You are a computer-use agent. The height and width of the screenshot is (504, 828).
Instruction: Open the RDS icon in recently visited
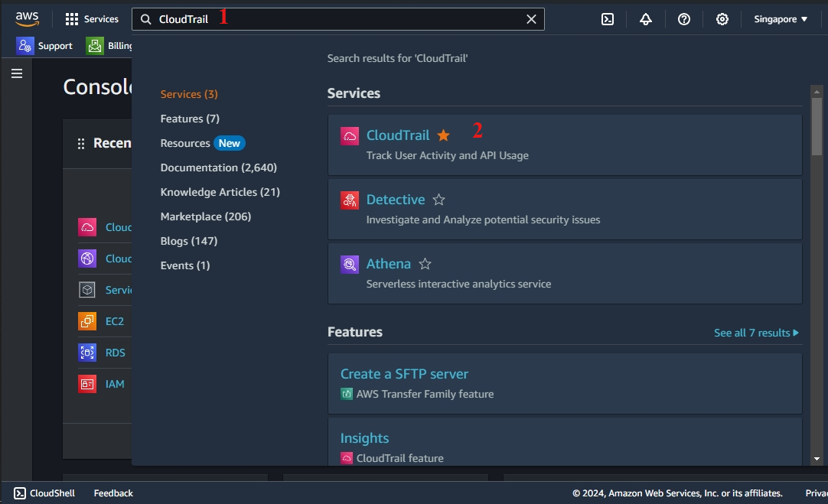(x=87, y=353)
